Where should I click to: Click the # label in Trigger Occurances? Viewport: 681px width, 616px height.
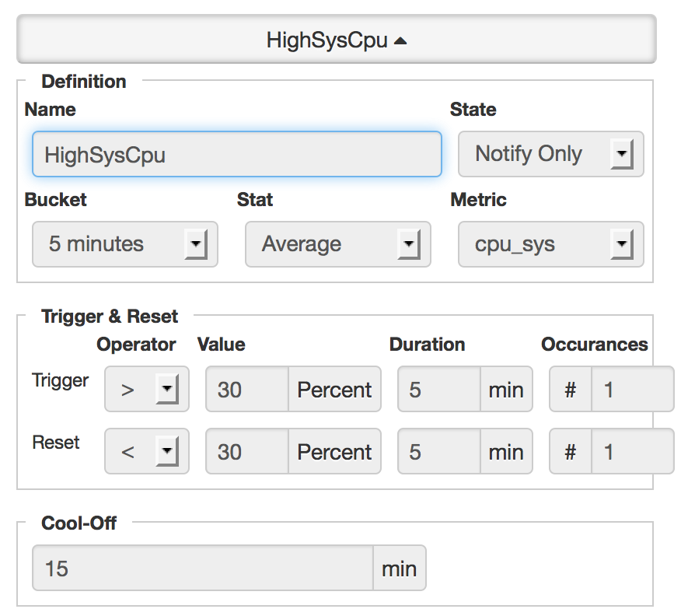coord(571,389)
